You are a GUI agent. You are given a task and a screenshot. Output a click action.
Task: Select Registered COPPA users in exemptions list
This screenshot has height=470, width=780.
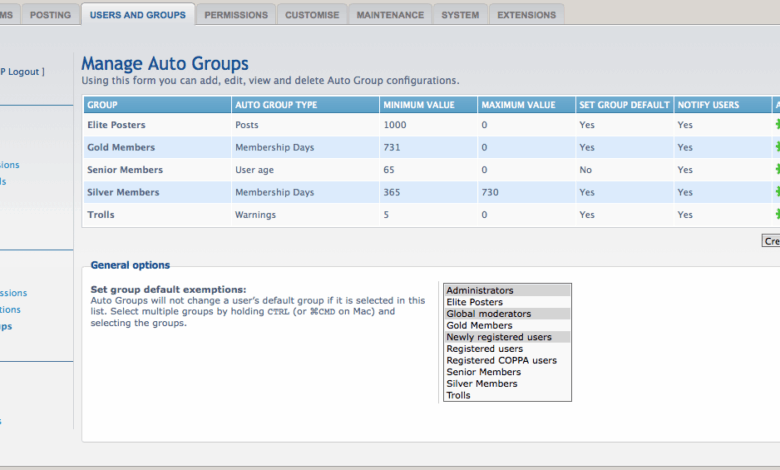click(x=501, y=360)
